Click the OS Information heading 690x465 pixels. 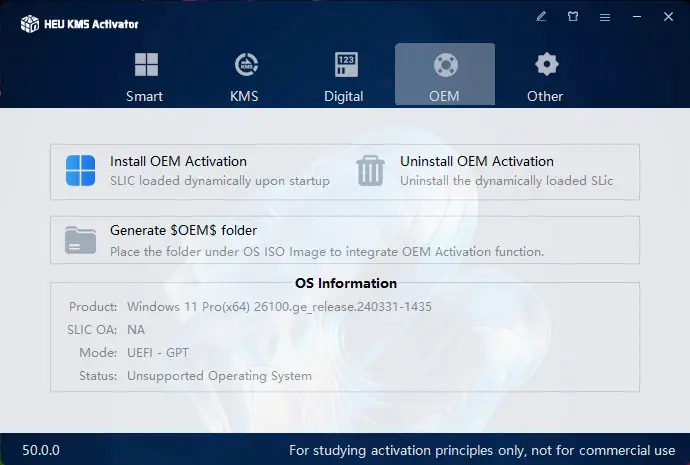[346, 283]
